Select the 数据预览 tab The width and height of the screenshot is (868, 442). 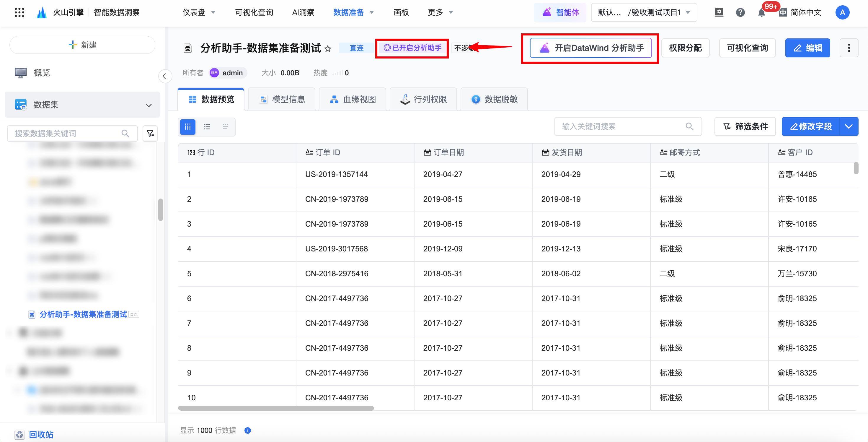(211, 99)
